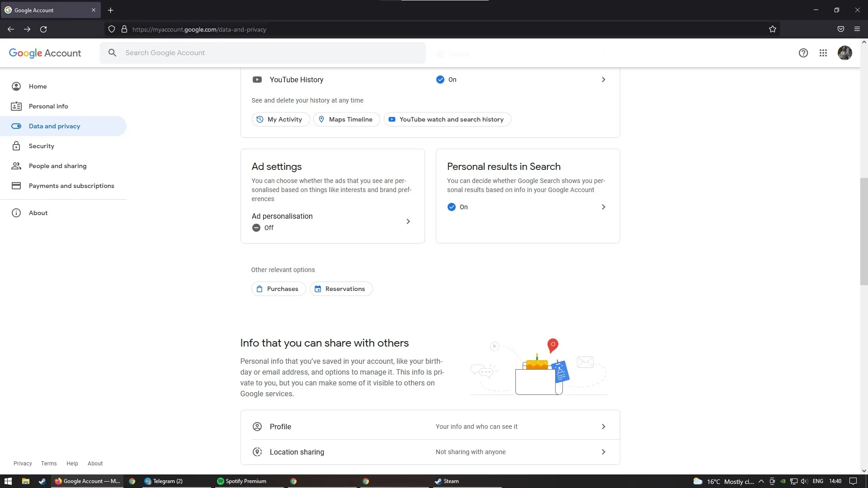This screenshot has width=868, height=488.
Task: Open Payments and subscriptions section
Action: [63, 186]
